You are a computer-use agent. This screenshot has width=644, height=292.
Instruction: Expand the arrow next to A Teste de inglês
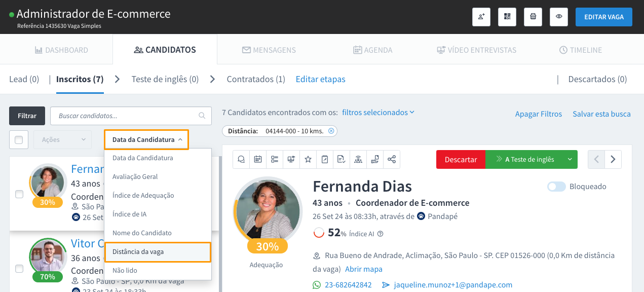(570, 159)
